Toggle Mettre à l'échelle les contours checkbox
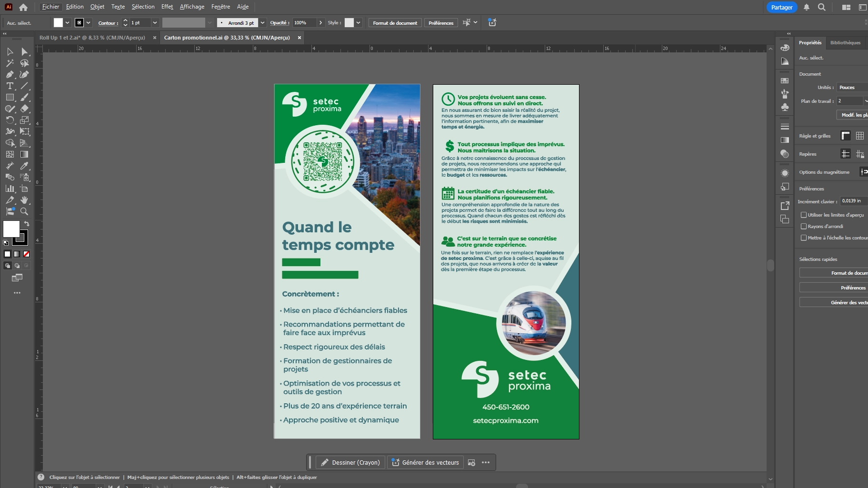 (x=804, y=238)
